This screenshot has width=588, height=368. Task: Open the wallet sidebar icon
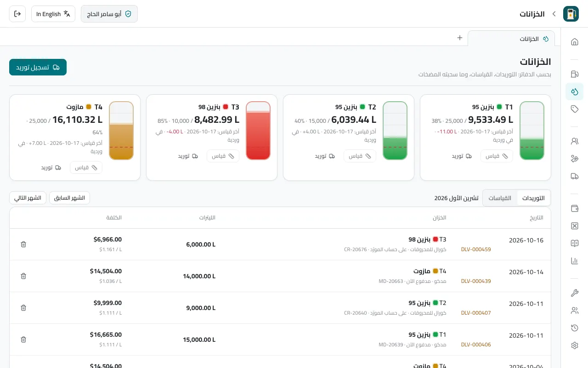574,208
